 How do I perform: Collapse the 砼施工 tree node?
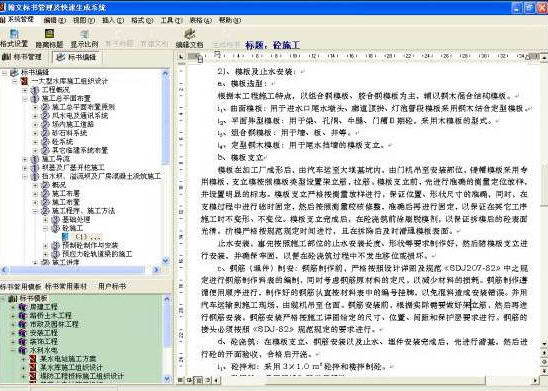45,228
